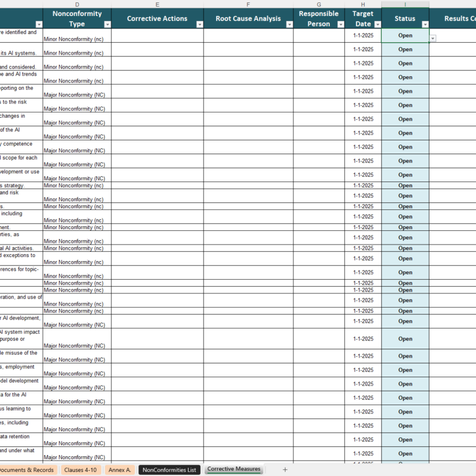The width and height of the screenshot is (476, 476).
Task: Switch to the Clauses 4-10 tab
Action: [80, 469]
